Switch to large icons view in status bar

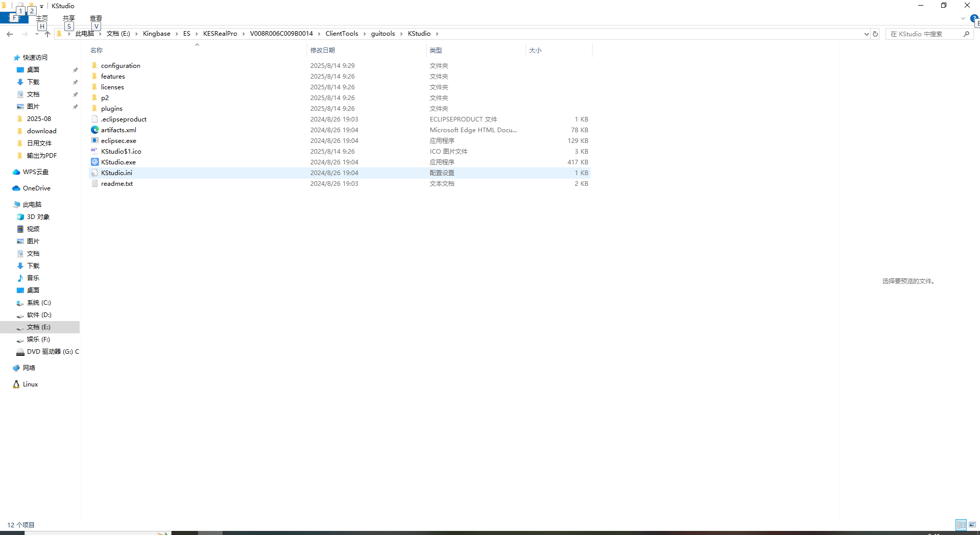(x=972, y=525)
